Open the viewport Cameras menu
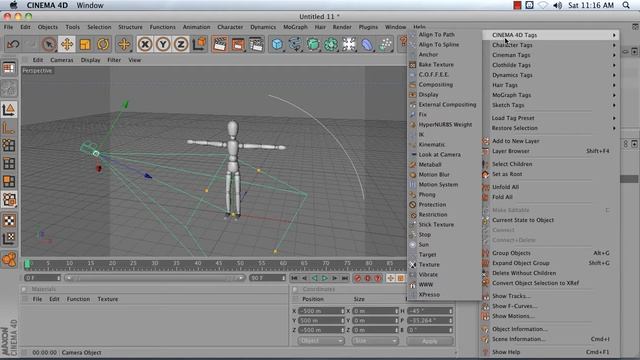Screen dimensions: 640x360 tap(62, 60)
